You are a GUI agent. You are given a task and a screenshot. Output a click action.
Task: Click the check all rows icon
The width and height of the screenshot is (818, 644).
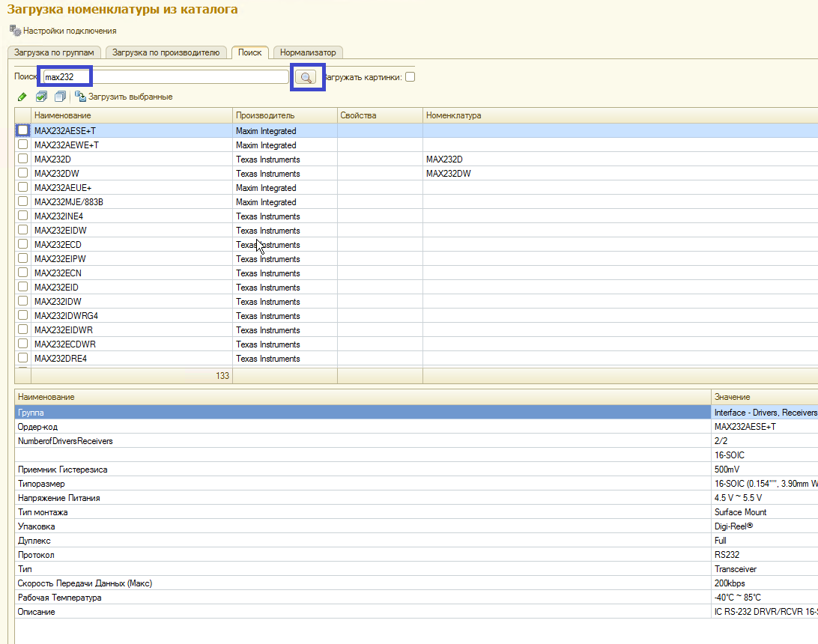(42, 97)
